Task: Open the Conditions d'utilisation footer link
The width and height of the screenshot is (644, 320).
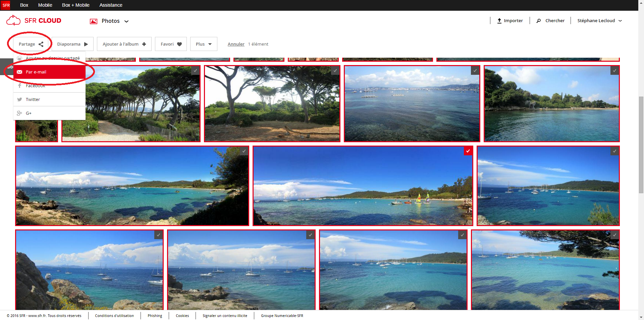Action: pos(114,316)
